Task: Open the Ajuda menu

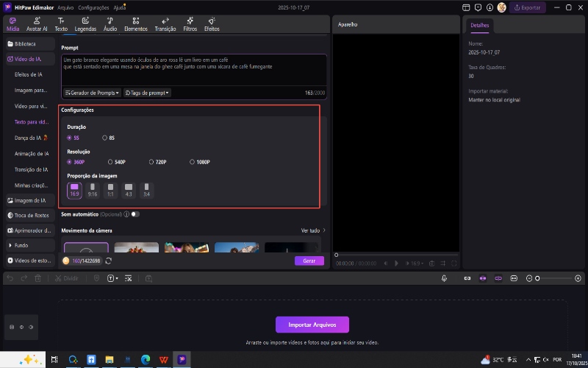Action: click(119, 7)
